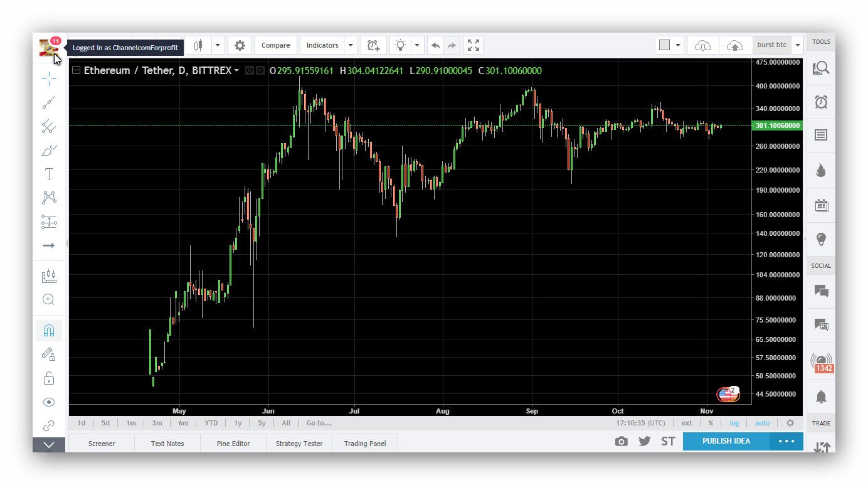Toggle symbol visibility eye in chart legend
Screen dimensions: 868x485
(x=250, y=71)
